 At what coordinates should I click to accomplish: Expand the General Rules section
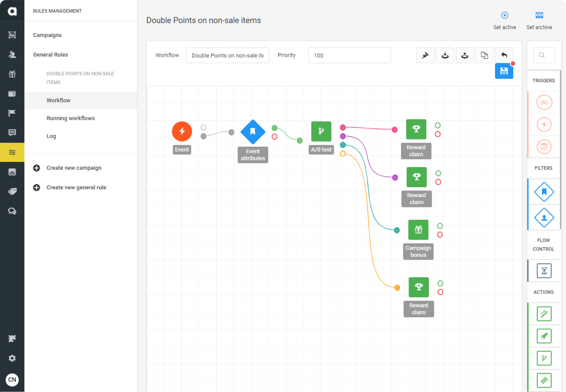pos(50,55)
